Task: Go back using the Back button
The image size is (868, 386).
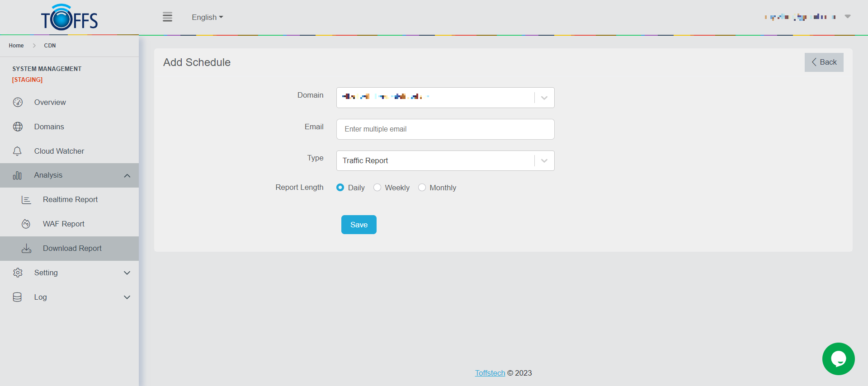Action: (824, 62)
